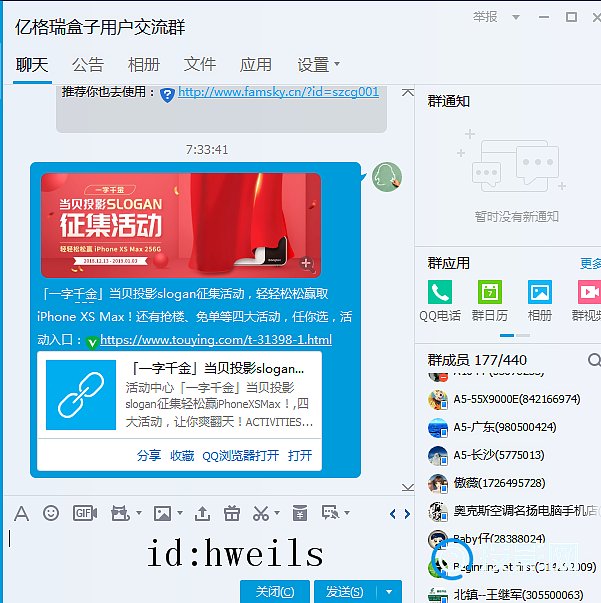Open the 设置 dropdown menu

click(x=318, y=65)
